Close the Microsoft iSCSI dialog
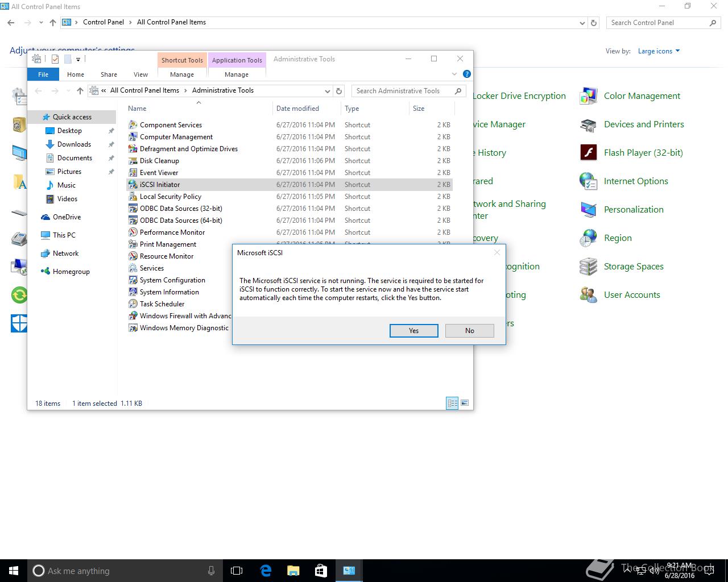 [x=497, y=252]
